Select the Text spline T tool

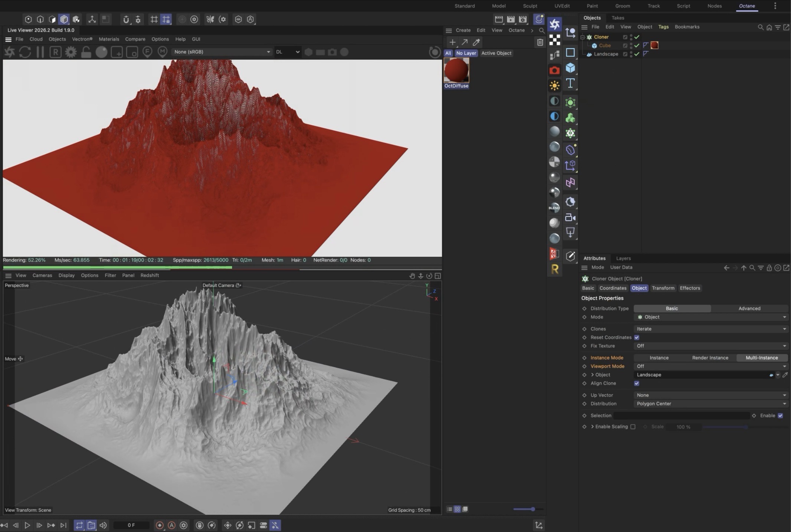click(570, 83)
